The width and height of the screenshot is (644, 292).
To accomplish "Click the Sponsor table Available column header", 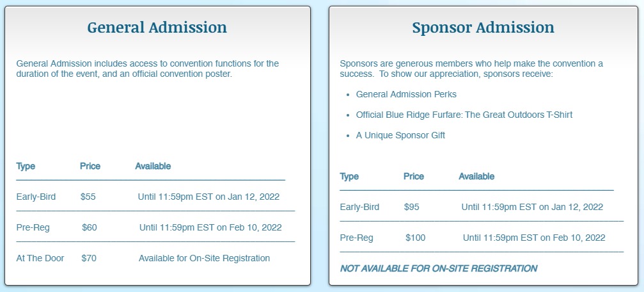I will click(476, 176).
